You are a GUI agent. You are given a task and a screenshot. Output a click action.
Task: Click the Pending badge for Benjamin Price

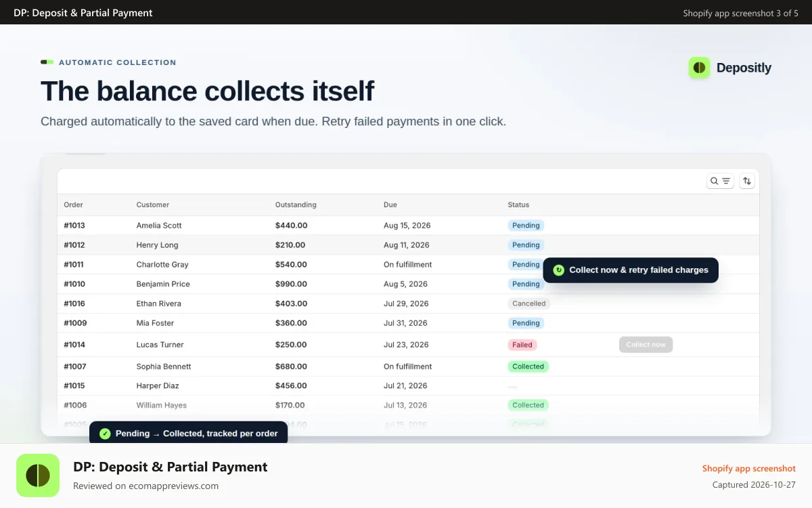[526, 284]
